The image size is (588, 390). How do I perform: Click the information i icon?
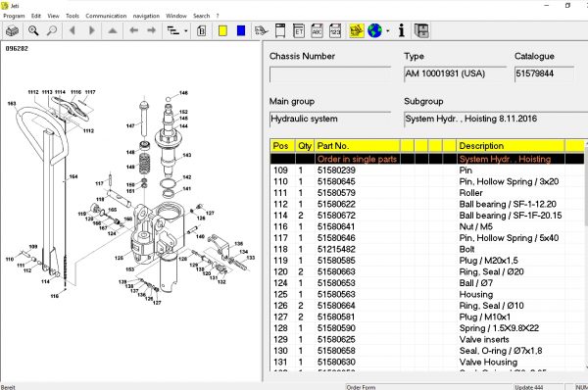tap(402, 30)
